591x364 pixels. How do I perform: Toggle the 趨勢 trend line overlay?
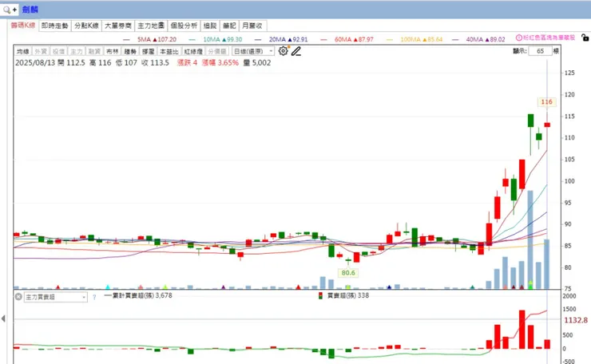pyautogui.click(x=130, y=51)
